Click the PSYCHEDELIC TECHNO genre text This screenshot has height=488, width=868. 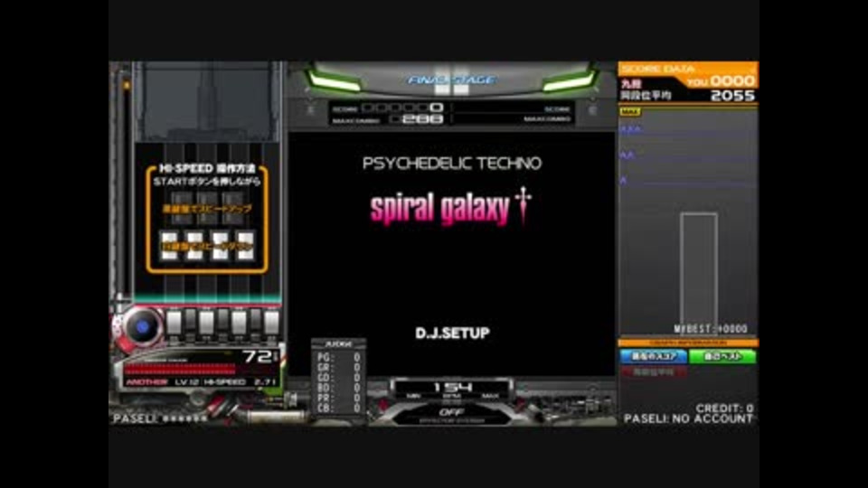coord(452,164)
